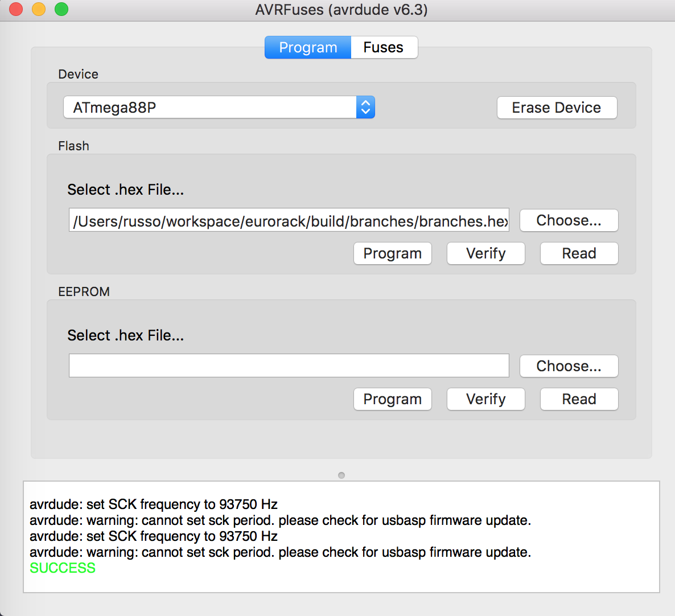Verify the EEPROM contents
The height and width of the screenshot is (616, 675).
coord(485,399)
